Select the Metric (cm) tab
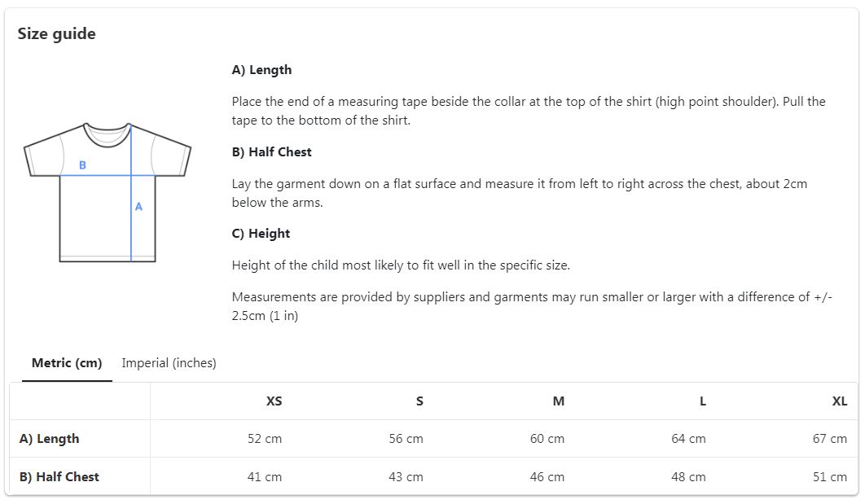Viewport: 865px width, 504px height. 67,363
